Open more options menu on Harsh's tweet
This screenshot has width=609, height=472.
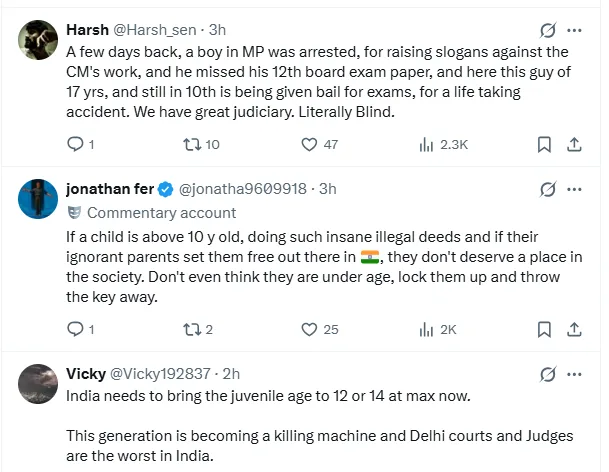point(577,29)
